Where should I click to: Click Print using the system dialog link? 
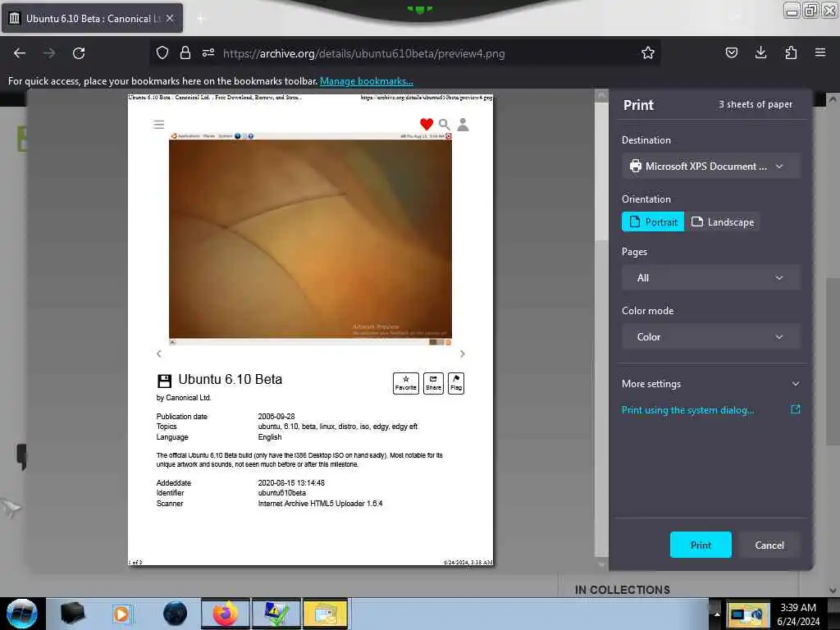pyautogui.click(x=688, y=410)
